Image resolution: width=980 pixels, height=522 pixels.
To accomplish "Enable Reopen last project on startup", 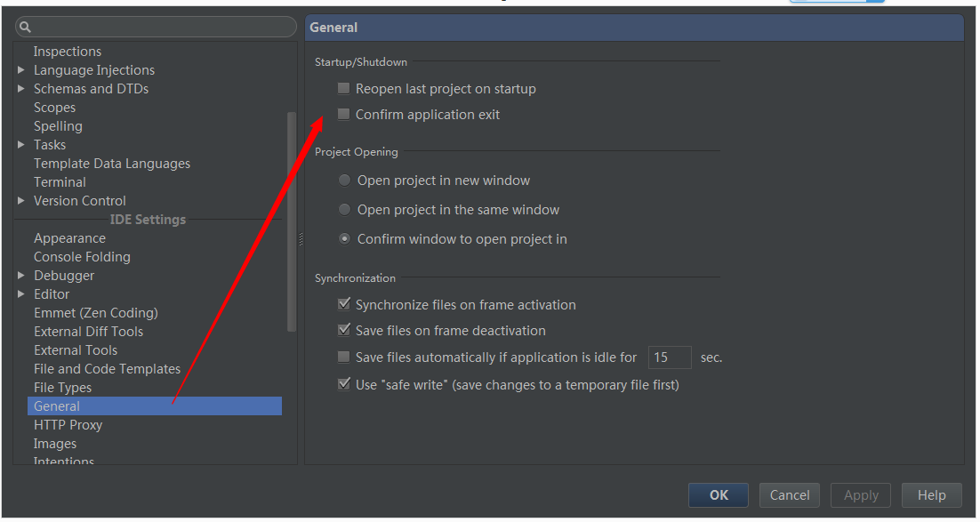I will [344, 89].
